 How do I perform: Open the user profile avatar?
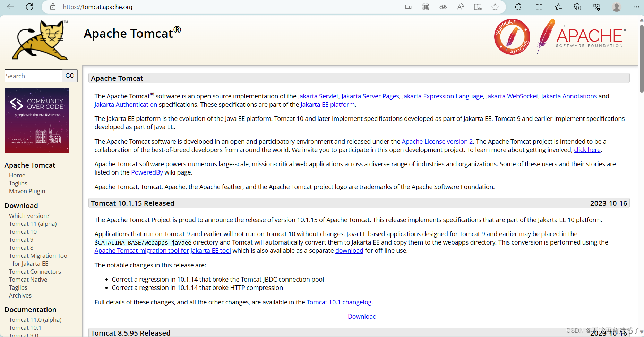[617, 7]
